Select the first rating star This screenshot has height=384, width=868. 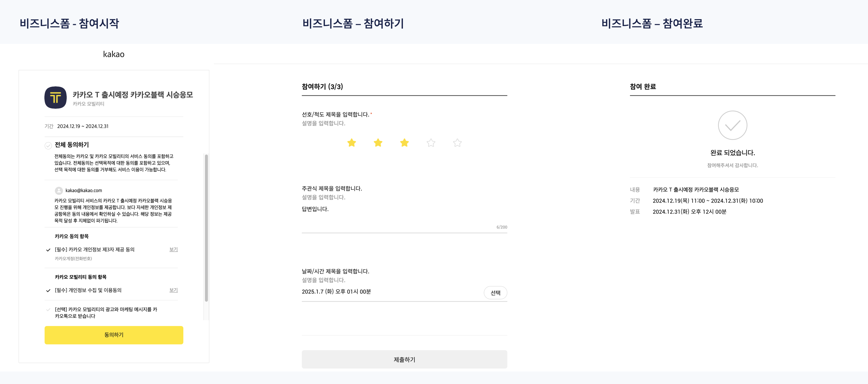coord(351,143)
